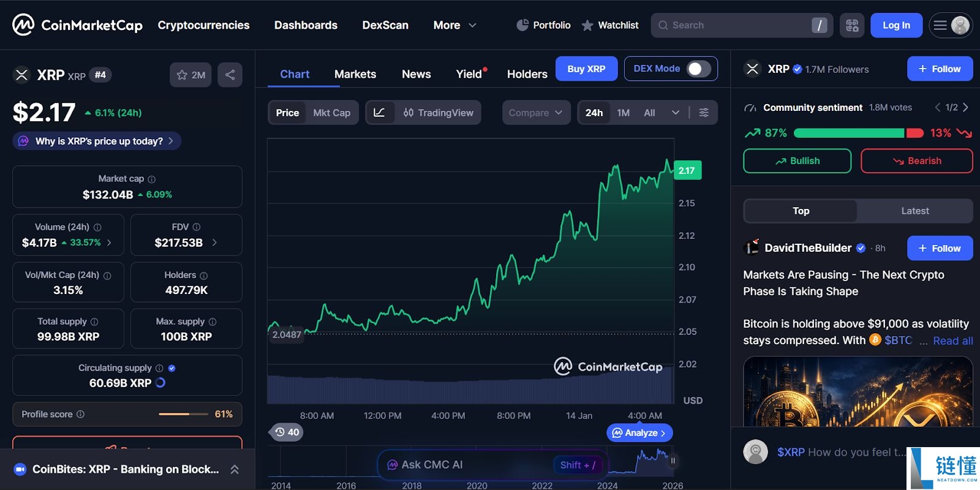Click the Volume (24h) info icon
The image size is (980, 490).
97,227
